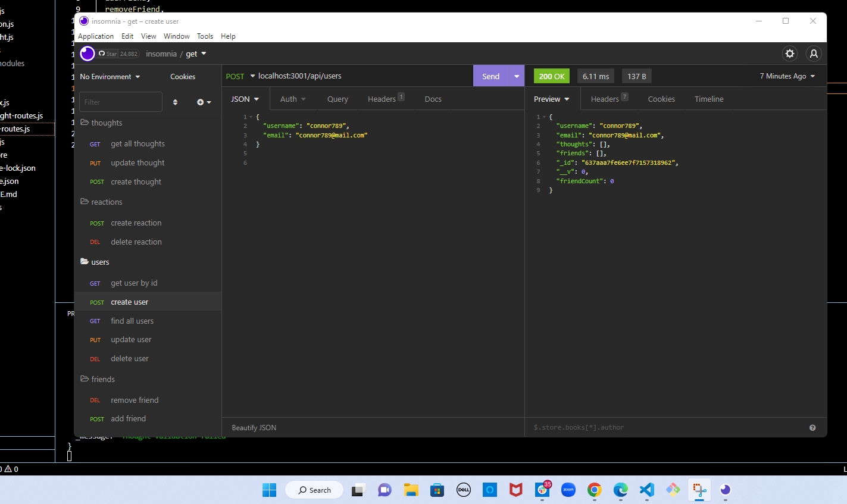The image size is (847, 504).
Task: Click the account profile icon
Action: point(814,54)
